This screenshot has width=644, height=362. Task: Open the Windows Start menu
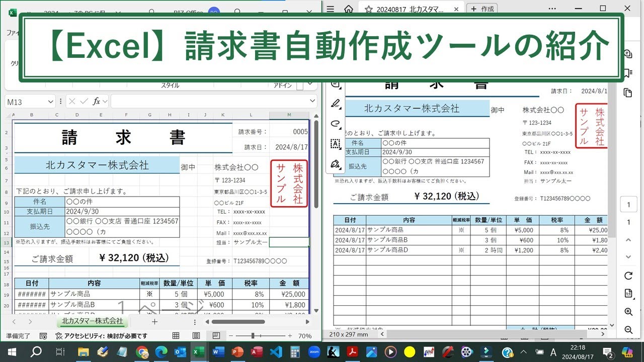pyautogui.click(x=12, y=352)
